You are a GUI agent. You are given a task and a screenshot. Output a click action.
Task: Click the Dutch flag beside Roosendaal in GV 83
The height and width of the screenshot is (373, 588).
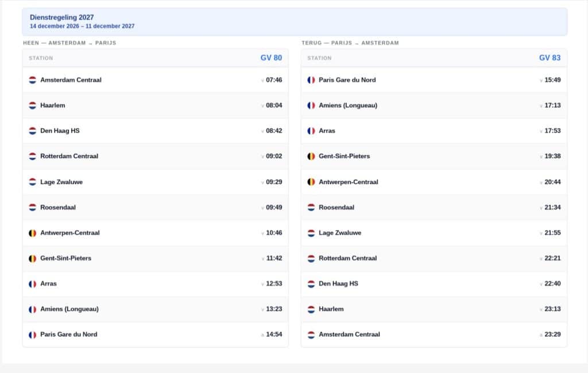pyautogui.click(x=311, y=207)
